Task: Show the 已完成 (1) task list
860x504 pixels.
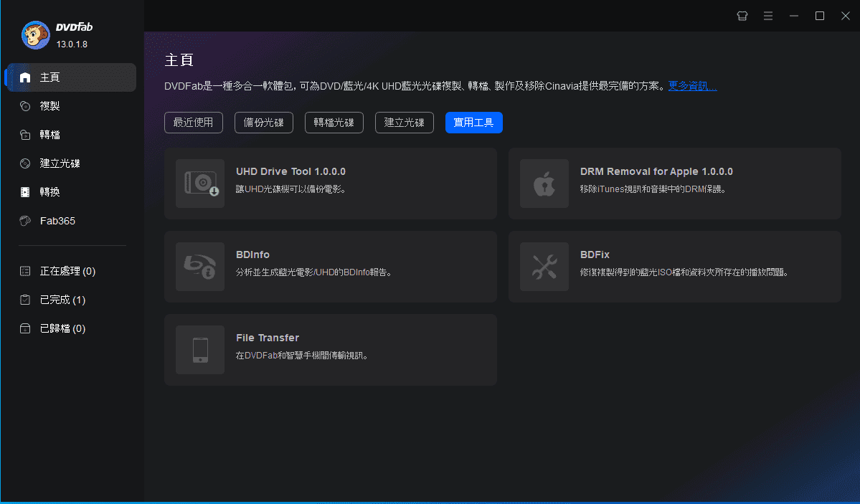Action: point(71,300)
